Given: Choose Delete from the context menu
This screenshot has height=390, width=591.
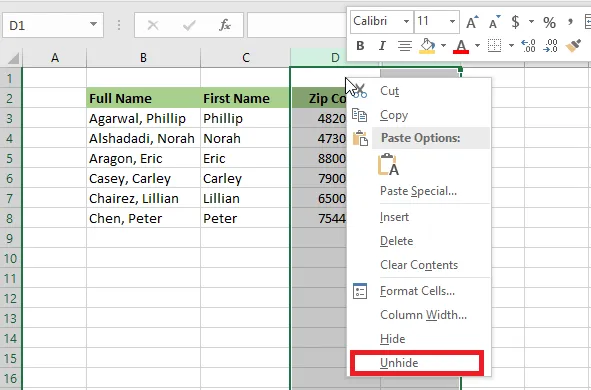Looking at the screenshot, I should click(419, 241).
